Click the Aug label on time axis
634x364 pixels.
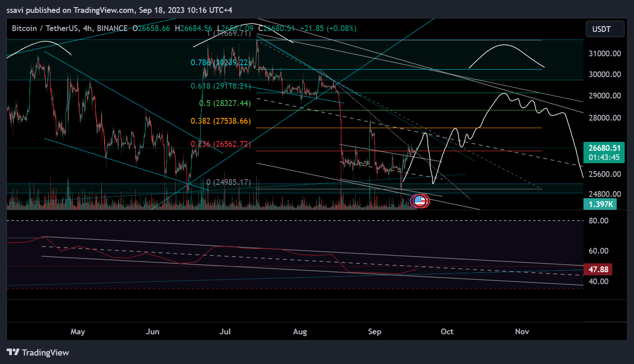pos(300,331)
